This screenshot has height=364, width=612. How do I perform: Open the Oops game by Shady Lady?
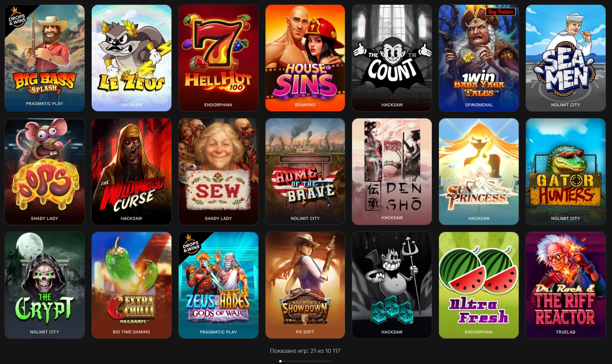point(44,172)
